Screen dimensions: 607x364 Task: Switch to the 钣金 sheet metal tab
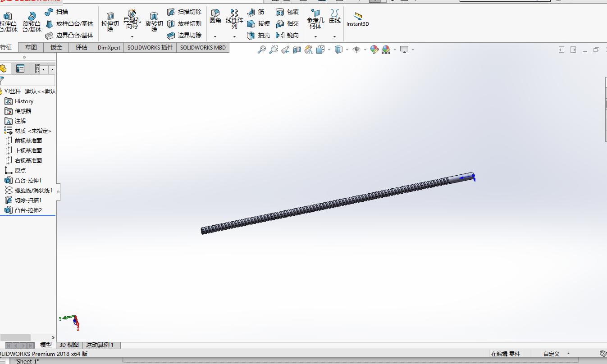pyautogui.click(x=56, y=48)
